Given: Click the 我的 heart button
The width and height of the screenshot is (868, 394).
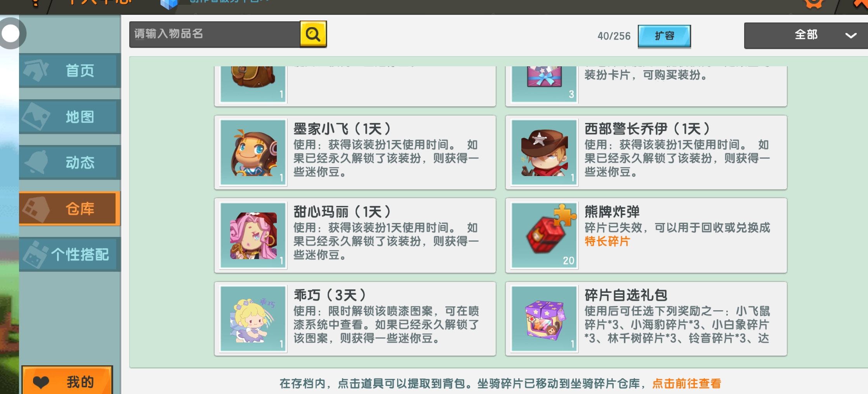Looking at the screenshot, I should [67, 382].
